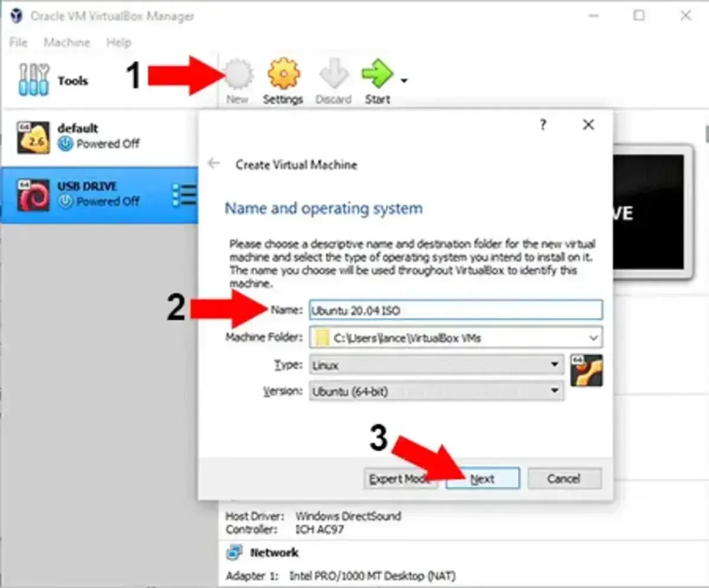
Task: Click the Cancel button
Action: coord(564,479)
